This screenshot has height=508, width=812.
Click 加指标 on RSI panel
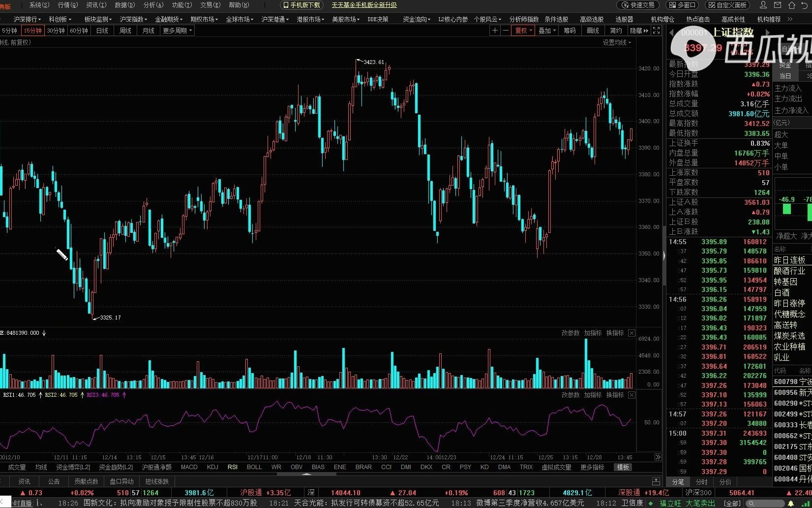pos(593,395)
